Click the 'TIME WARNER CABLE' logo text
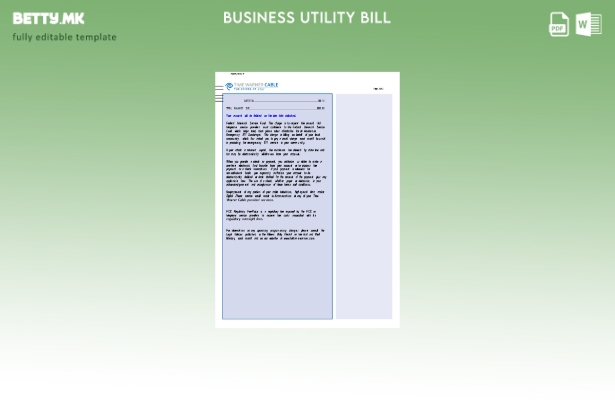Screen dimensions: 615x400 pyautogui.click(x=257, y=85)
